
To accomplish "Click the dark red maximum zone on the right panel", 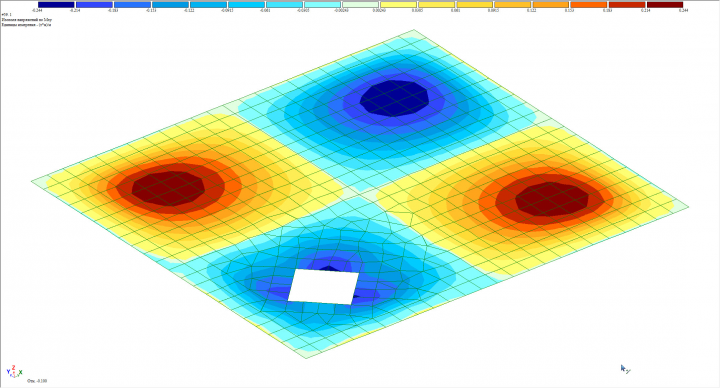I will point(552,199).
